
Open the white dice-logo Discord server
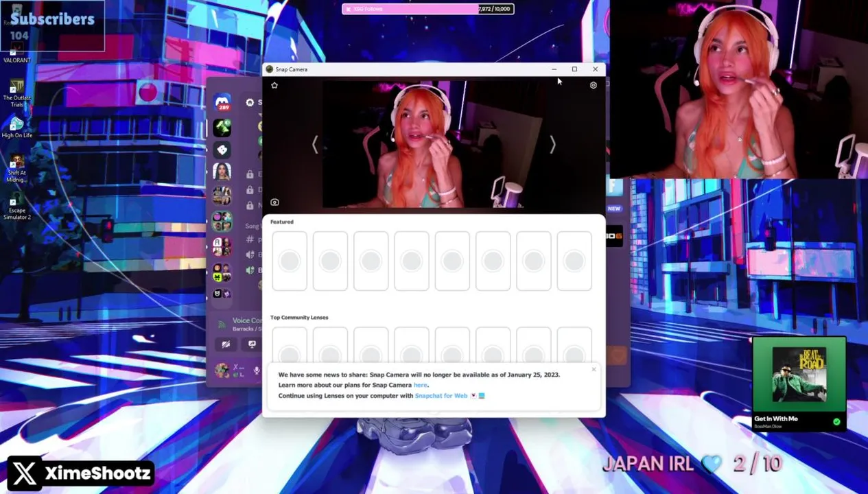222,150
